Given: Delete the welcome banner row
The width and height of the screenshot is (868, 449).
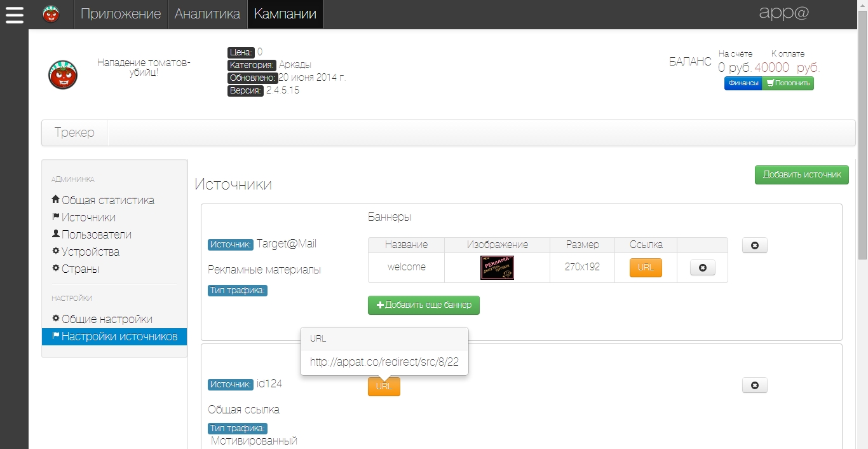Looking at the screenshot, I should [702, 268].
